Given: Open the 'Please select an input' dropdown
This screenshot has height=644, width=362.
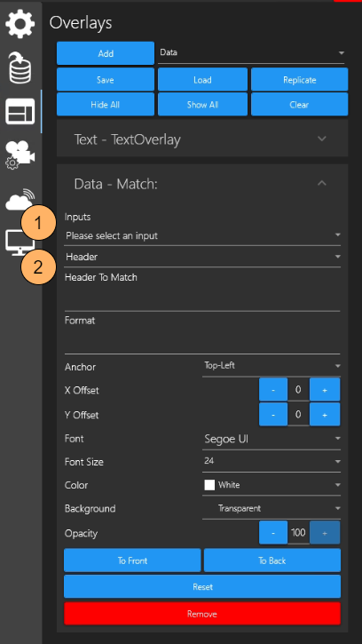Looking at the screenshot, I should pyautogui.click(x=202, y=235).
